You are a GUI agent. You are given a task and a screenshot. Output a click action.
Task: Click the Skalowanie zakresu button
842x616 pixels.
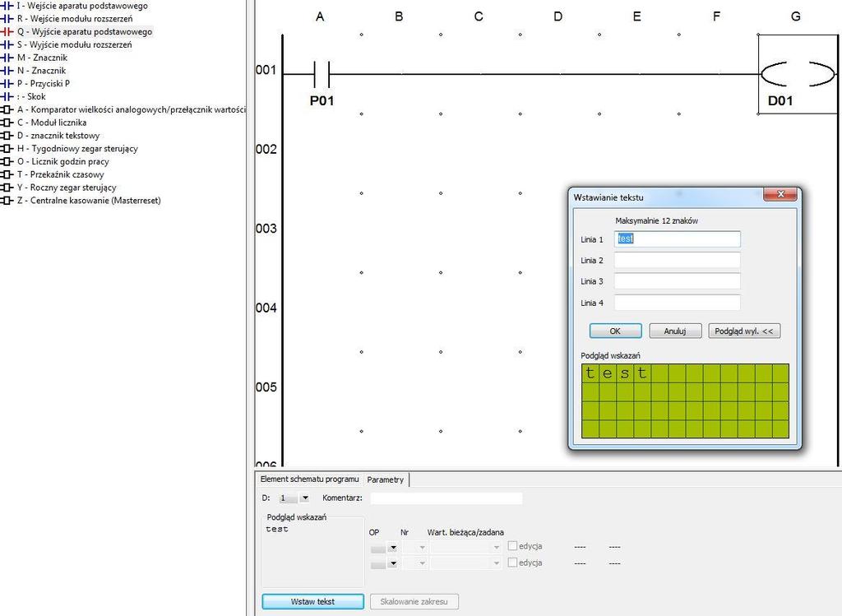(414, 601)
